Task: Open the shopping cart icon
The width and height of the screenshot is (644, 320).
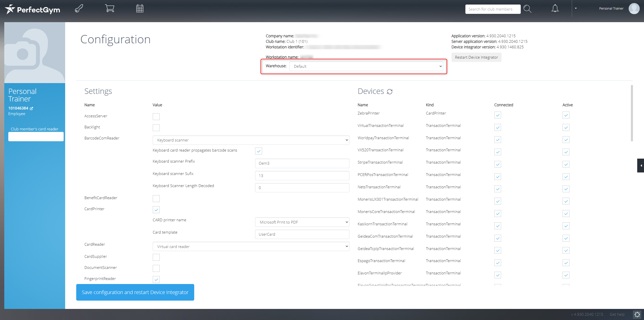Action: 110,9
